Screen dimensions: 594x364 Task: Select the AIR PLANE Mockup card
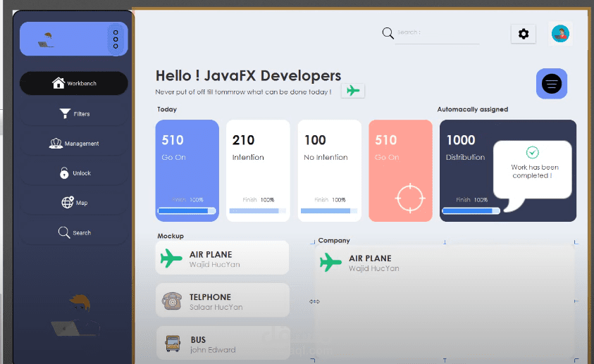click(x=222, y=258)
